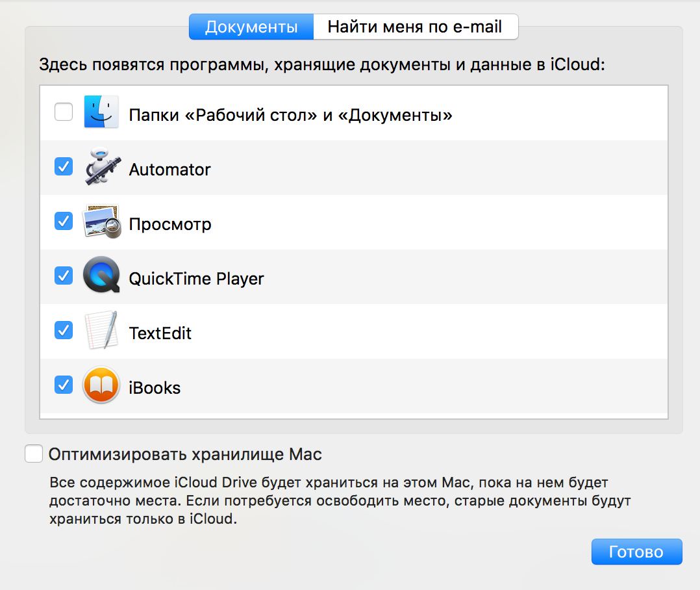Click the orange iBooks icon

pos(101,385)
